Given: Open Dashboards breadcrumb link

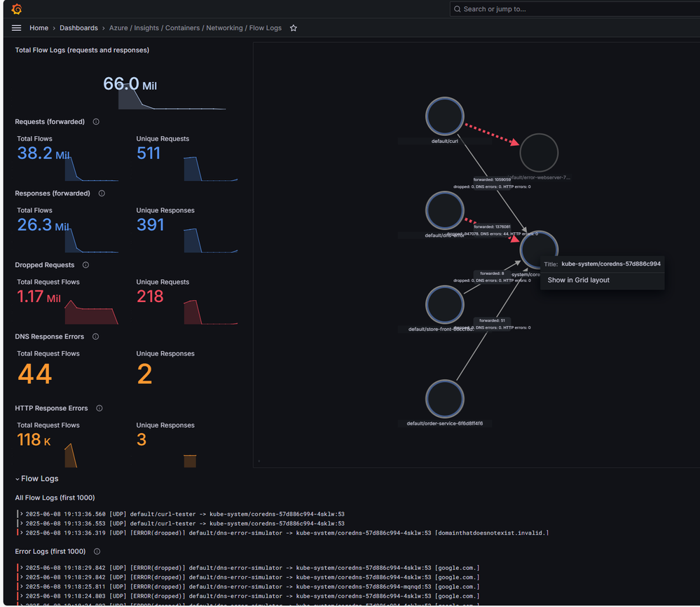Looking at the screenshot, I should [78, 28].
